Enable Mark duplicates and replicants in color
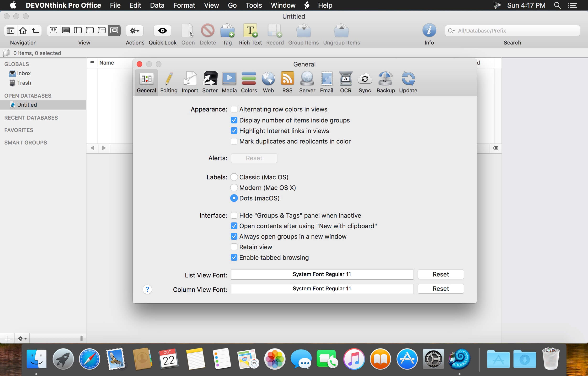 234,141
